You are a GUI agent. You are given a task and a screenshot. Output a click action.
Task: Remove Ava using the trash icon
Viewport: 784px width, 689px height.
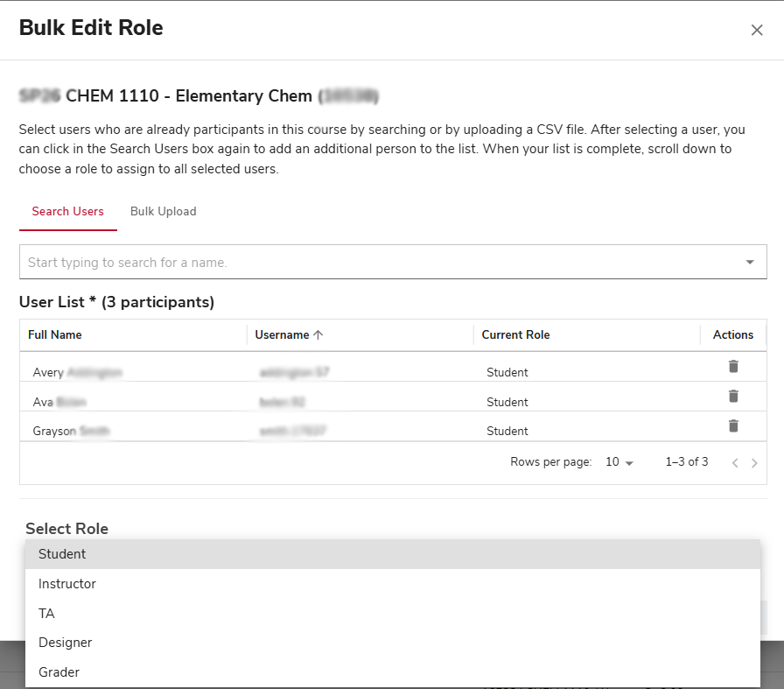click(x=733, y=396)
